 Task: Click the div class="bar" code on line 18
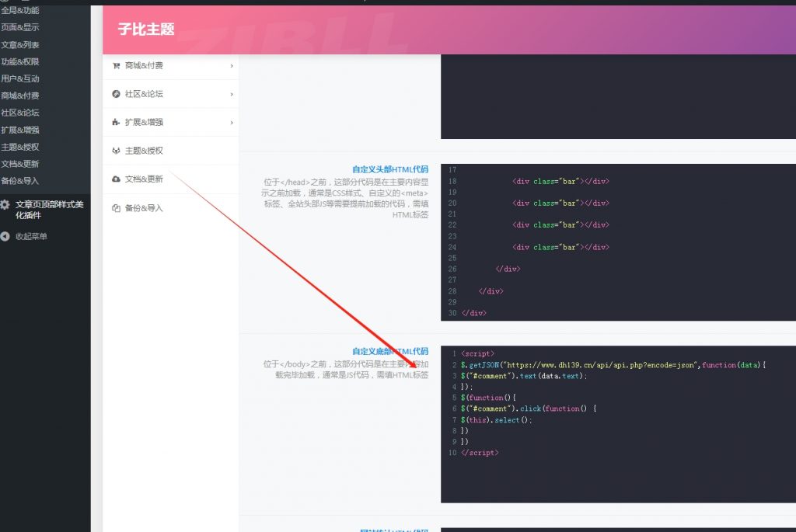[561, 181]
